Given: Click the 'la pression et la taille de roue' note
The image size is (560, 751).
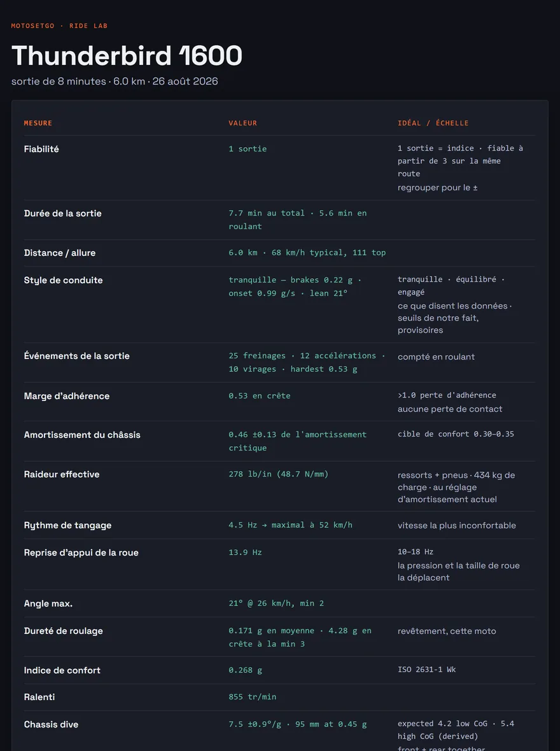Looking at the screenshot, I should click(x=458, y=572).
